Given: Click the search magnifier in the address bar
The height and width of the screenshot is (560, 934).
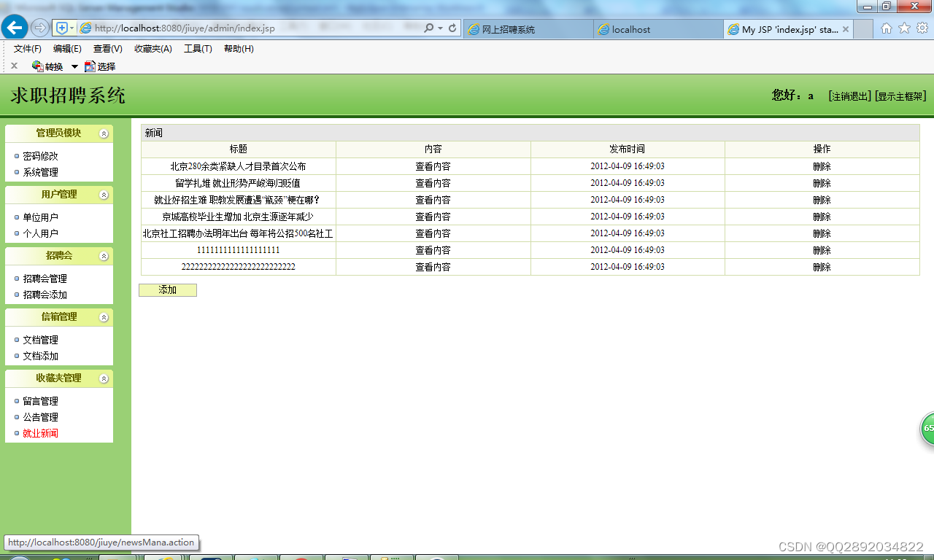Looking at the screenshot, I should click(x=429, y=28).
